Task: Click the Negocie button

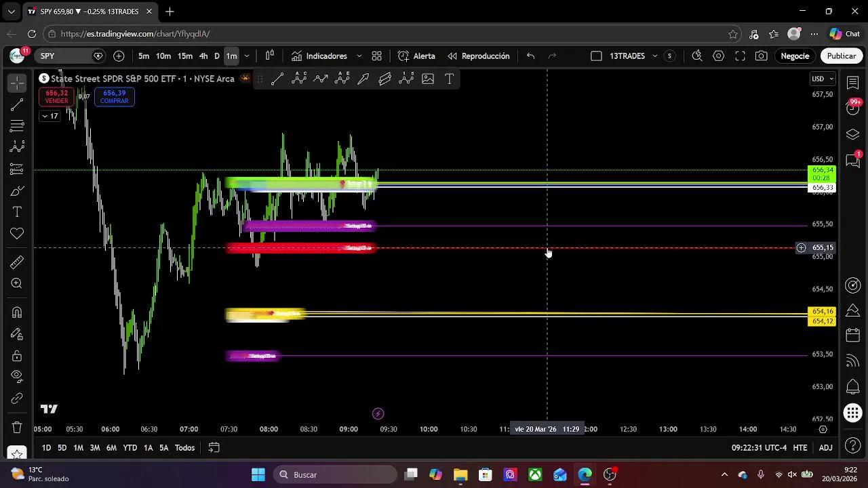Action: click(x=795, y=56)
